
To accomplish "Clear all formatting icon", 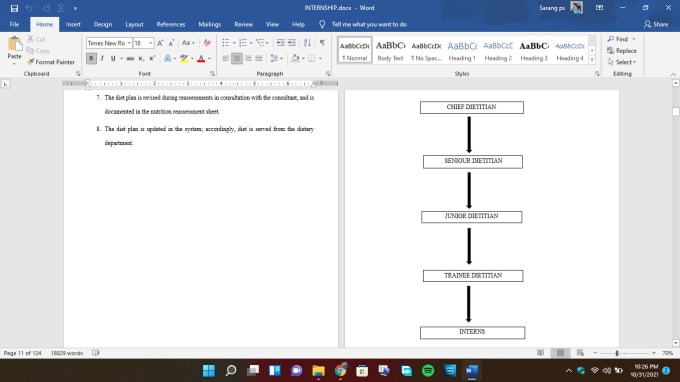I will [x=207, y=43].
